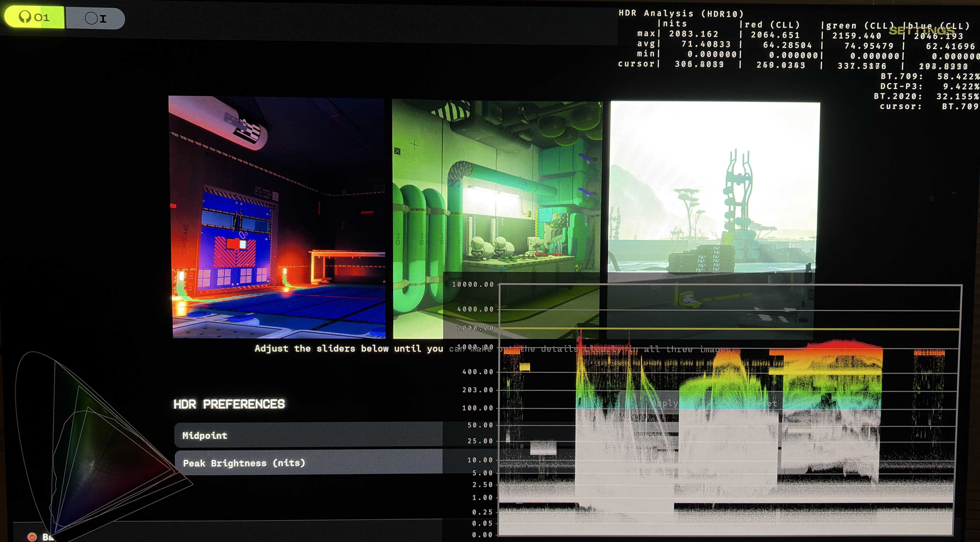Click the 10000.00 waveform axis label
Viewport: 980px width, 542px height.
click(x=473, y=284)
